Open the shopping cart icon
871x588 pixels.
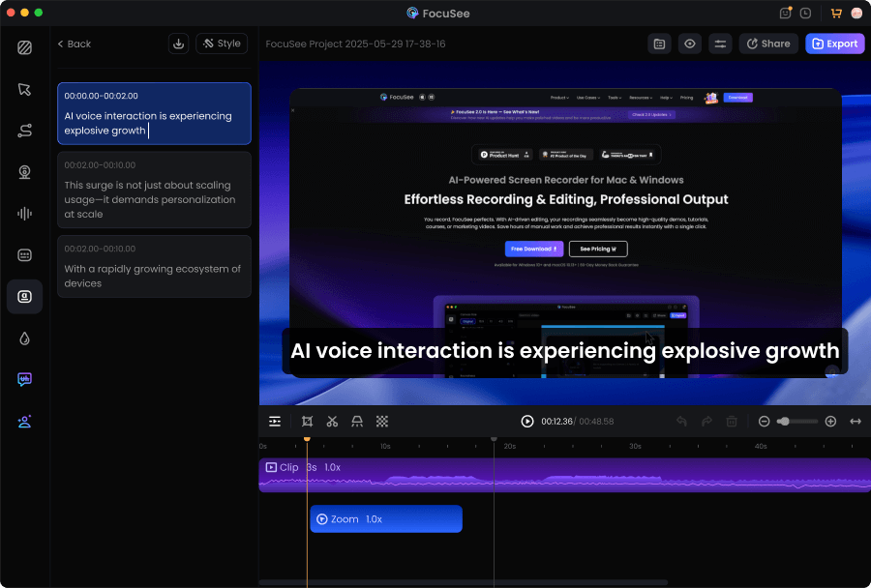(x=836, y=14)
